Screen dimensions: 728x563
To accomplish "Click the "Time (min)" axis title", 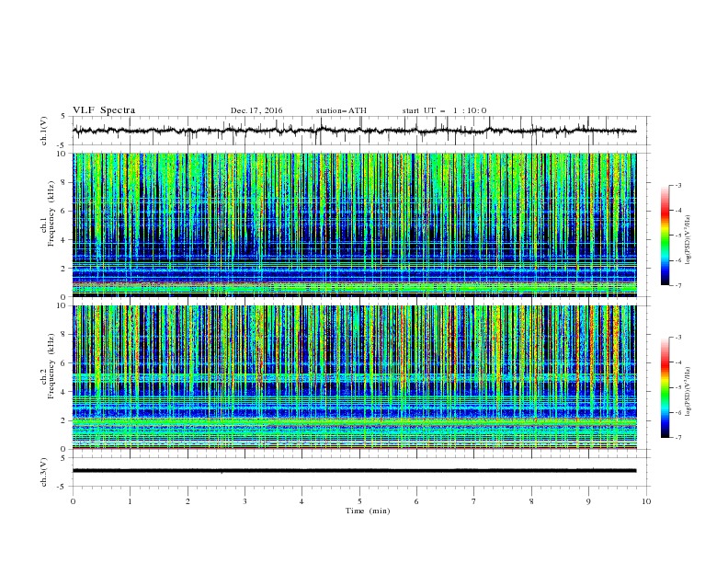I will pyautogui.click(x=368, y=511).
